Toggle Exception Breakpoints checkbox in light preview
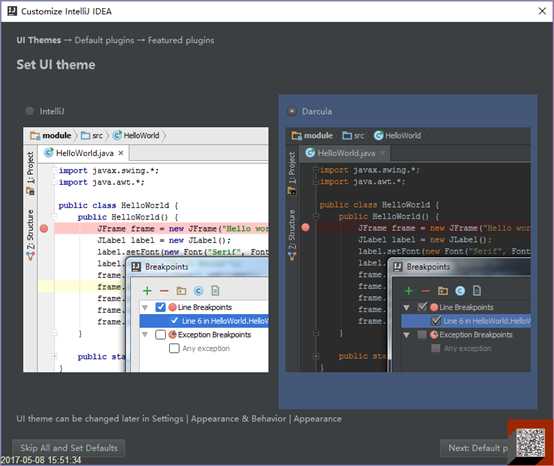Image resolution: width=554 pixels, height=466 pixels. [x=160, y=335]
